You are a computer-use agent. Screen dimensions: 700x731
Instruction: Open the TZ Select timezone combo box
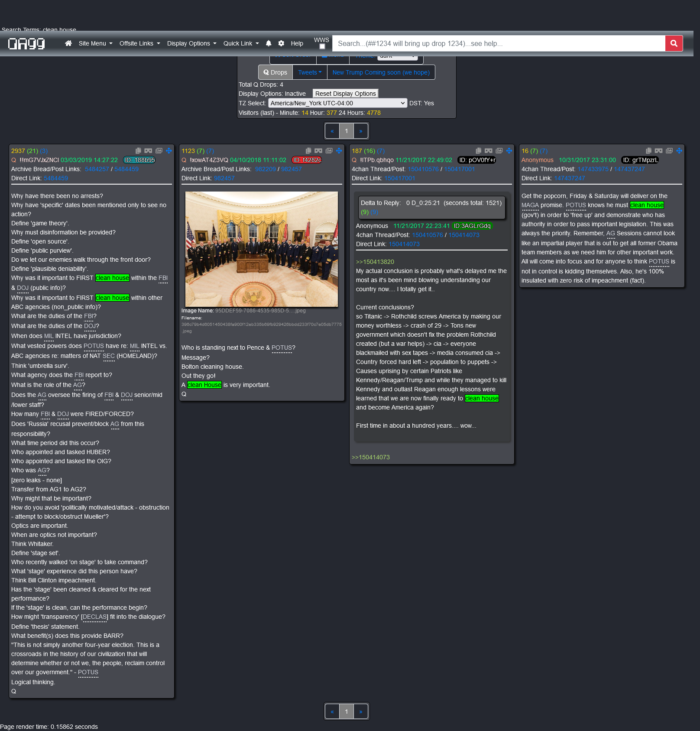coord(338,103)
